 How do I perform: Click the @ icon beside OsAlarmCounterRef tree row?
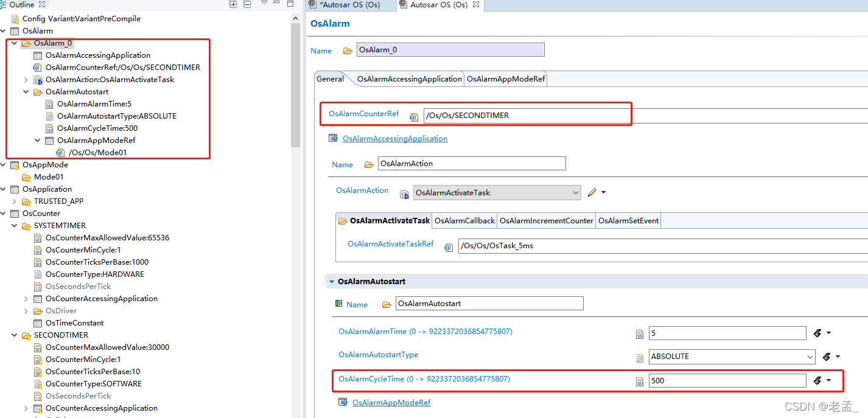pos(38,68)
